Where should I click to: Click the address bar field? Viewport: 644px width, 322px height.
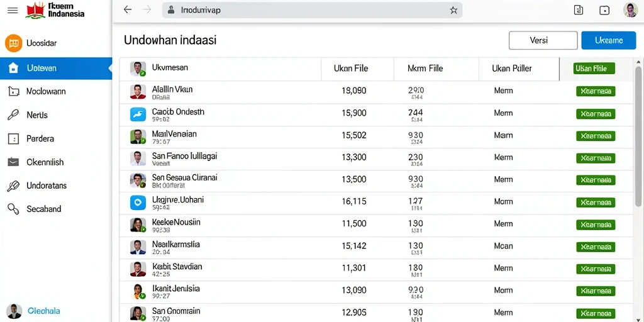pos(312,10)
